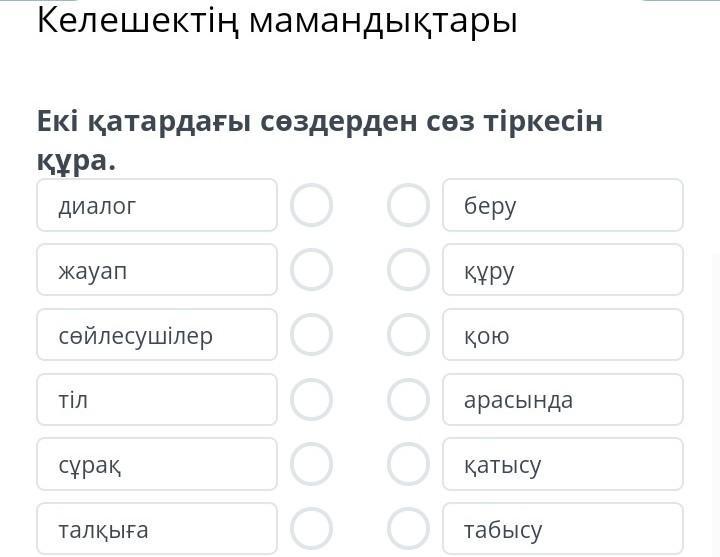Select the radio circle next to диалог
The image size is (720, 557).
311,205
